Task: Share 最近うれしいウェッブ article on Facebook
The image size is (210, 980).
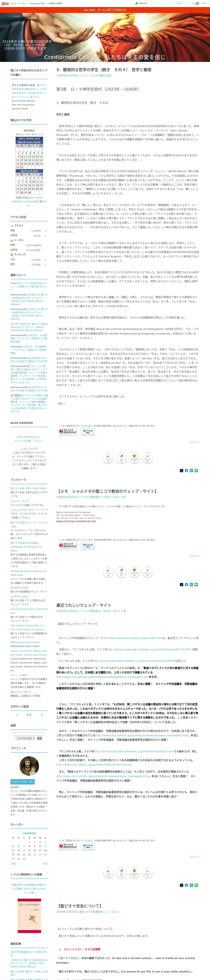Action: point(186,885)
